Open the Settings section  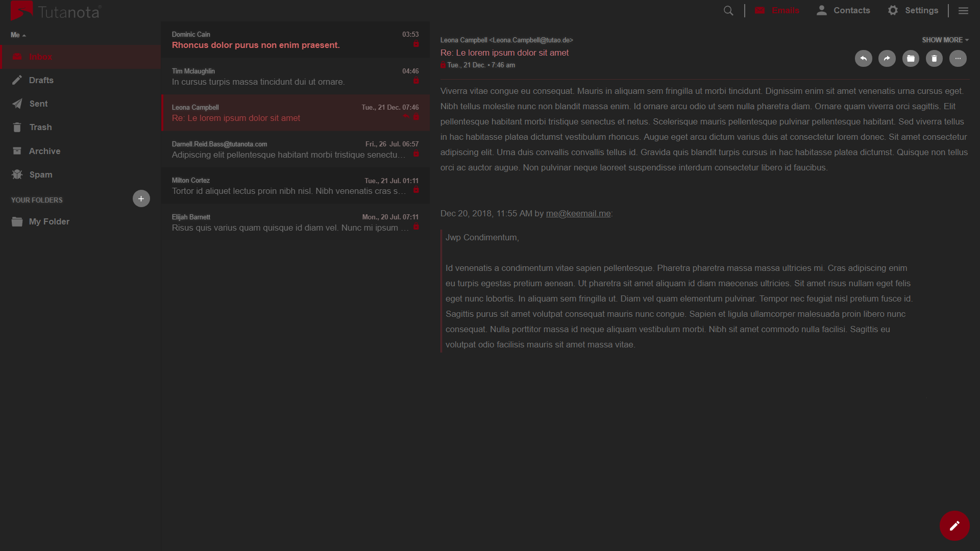[913, 10]
